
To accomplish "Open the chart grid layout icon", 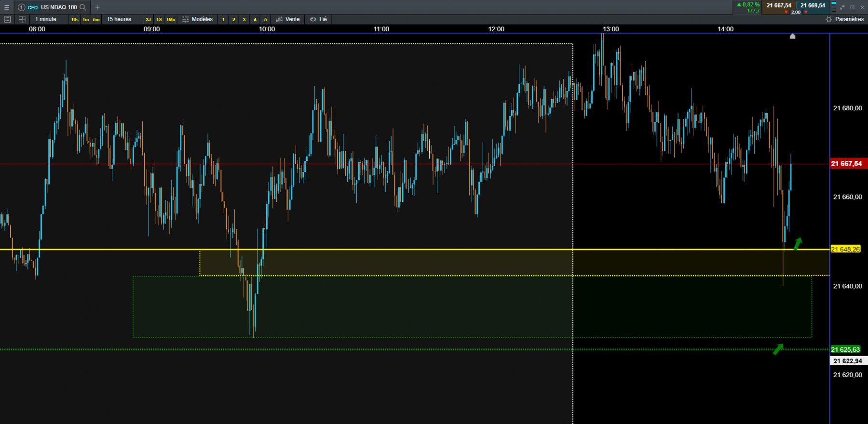I will point(22,19).
